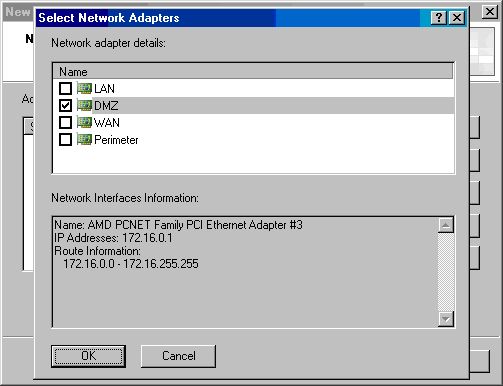503x386 pixels.
Task: Click the 'IP Addresses: 172.16.0.1' line
Action: point(113,238)
